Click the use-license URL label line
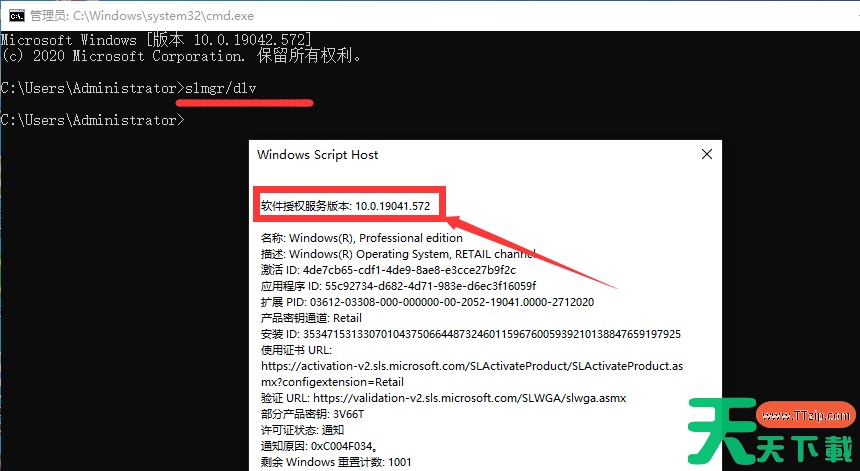 click(296, 350)
